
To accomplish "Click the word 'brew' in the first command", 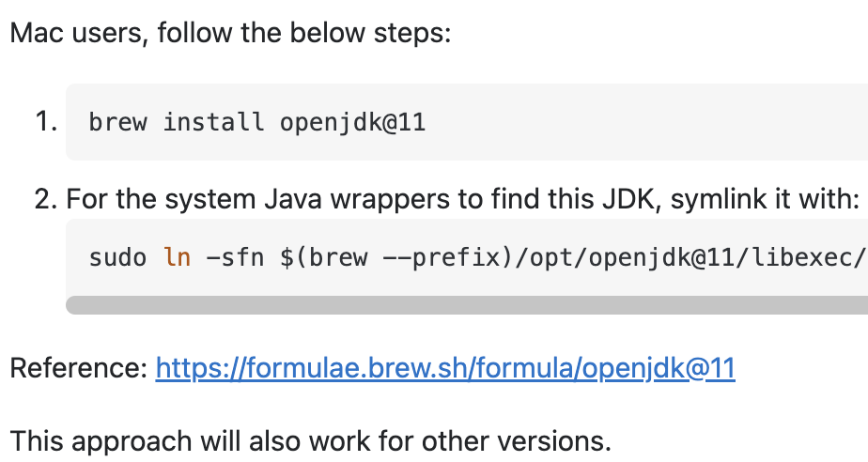I will point(118,122).
